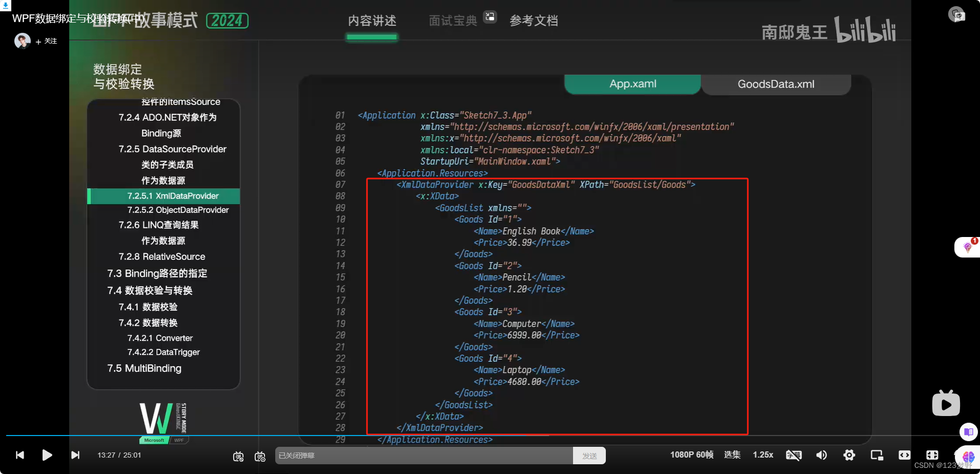Image resolution: width=980 pixels, height=474 pixels.
Task: Play the video
Action: point(47,455)
